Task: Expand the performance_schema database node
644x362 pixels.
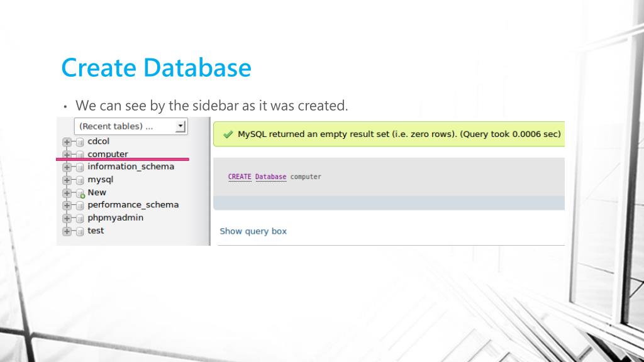Action: click(67, 206)
